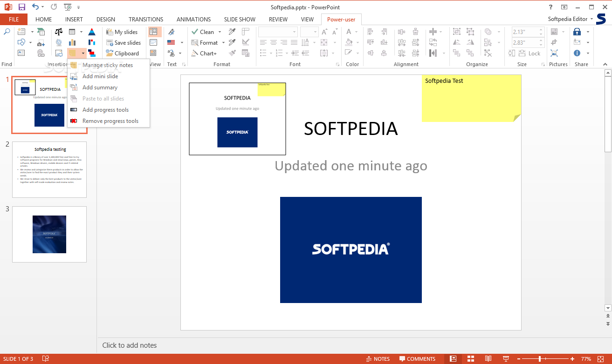The image size is (612, 364).
Task: Click the text box icon in Insertion
Action: (21, 53)
